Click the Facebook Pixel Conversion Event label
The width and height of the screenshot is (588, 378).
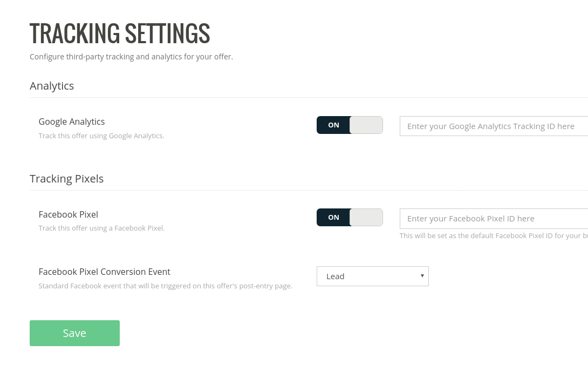[104, 272]
